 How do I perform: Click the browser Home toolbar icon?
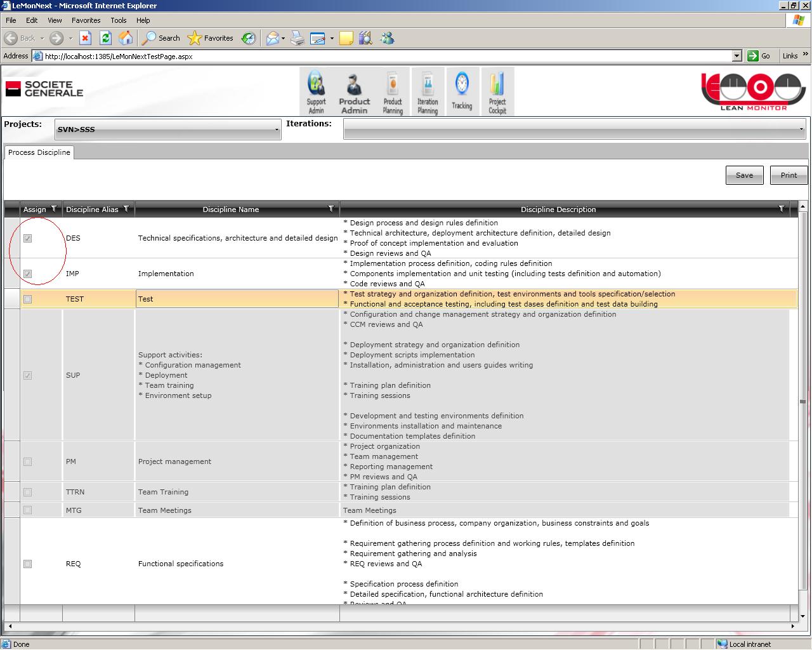pos(126,38)
